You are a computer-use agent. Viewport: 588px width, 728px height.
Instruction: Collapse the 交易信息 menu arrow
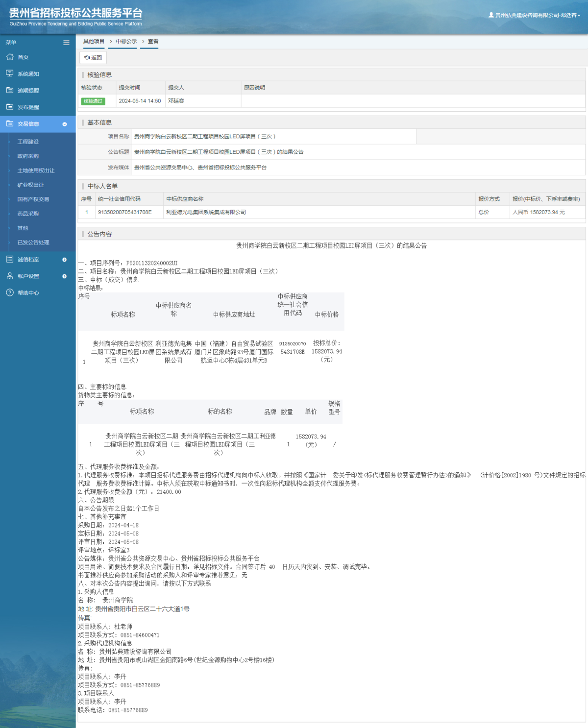65,124
